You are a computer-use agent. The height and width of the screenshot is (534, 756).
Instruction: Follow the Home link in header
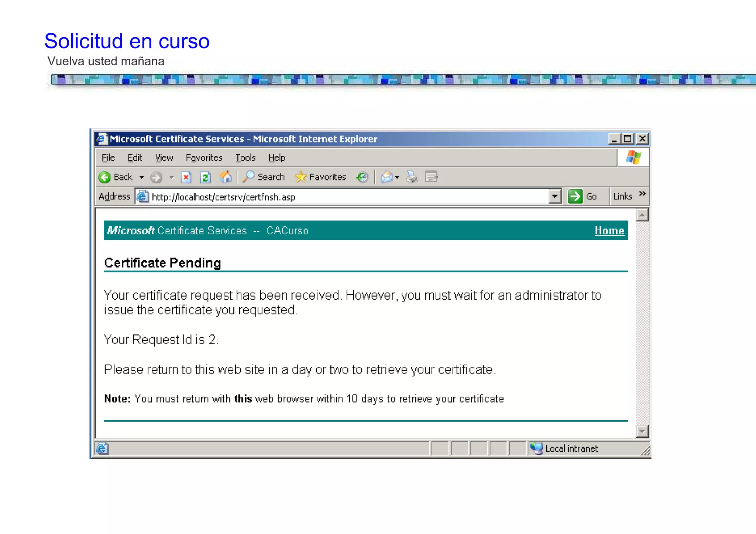click(x=609, y=231)
